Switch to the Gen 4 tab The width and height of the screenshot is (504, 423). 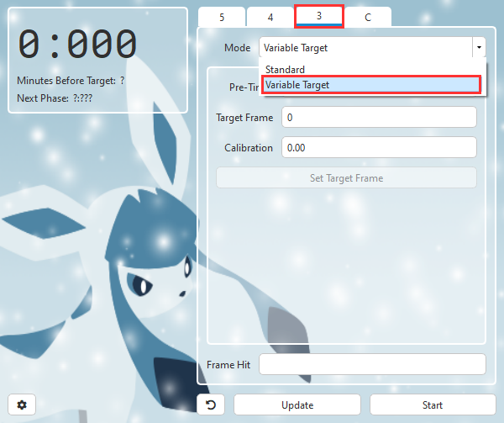click(x=270, y=17)
